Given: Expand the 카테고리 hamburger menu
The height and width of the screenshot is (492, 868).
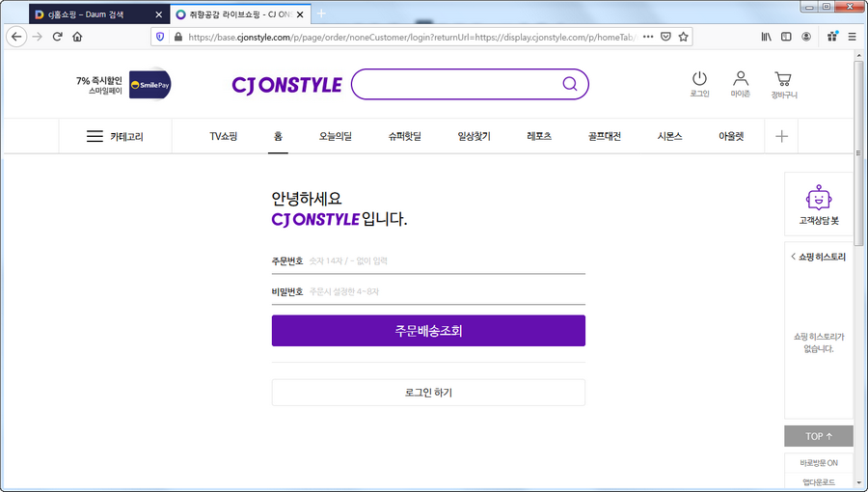Looking at the screenshot, I should pos(115,136).
